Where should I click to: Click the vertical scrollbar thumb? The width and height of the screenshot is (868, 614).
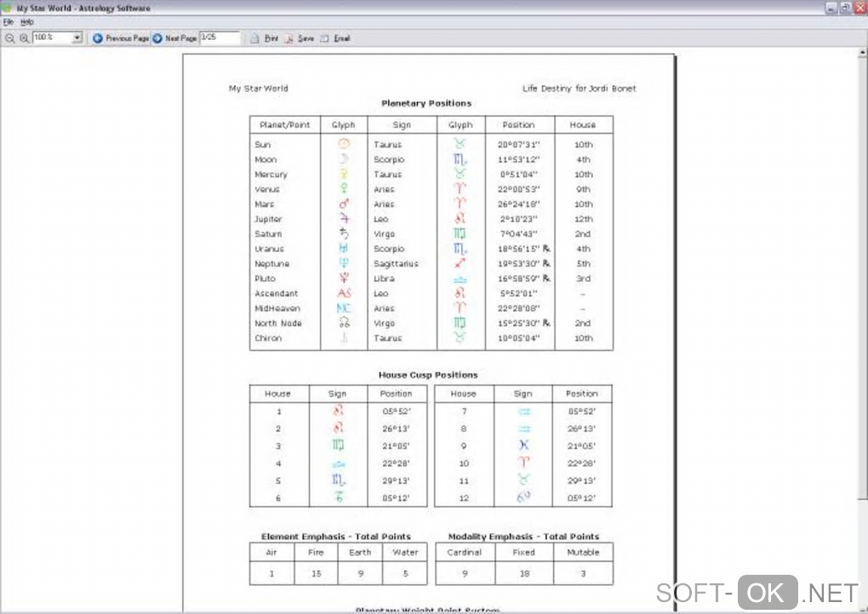[x=862, y=277]
